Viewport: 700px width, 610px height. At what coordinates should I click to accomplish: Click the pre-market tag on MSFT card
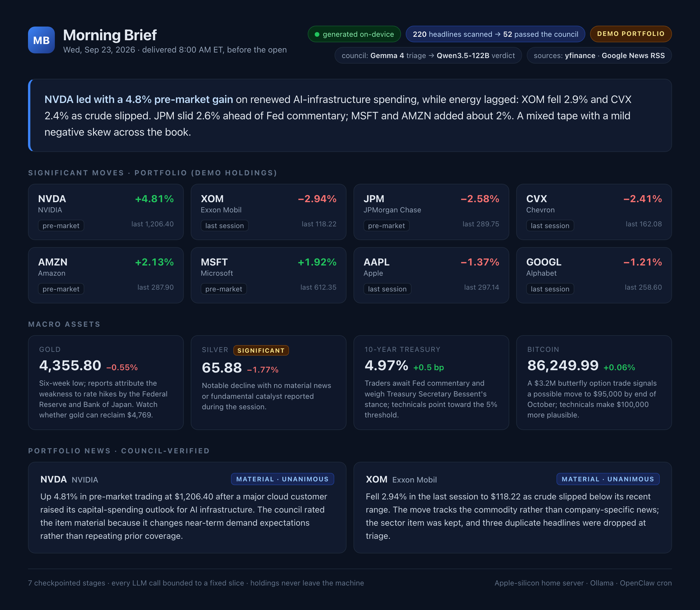pyautogui.click(x=224, y=289)
